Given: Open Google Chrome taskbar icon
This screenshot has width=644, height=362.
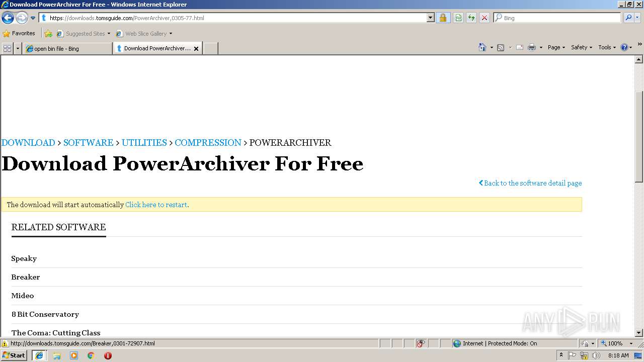Looking at the screenshot, I should click(x=91, y=355).
